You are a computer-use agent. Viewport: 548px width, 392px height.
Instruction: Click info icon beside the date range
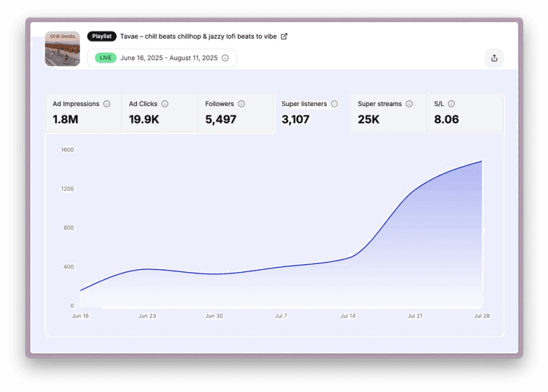click(225, 58)
